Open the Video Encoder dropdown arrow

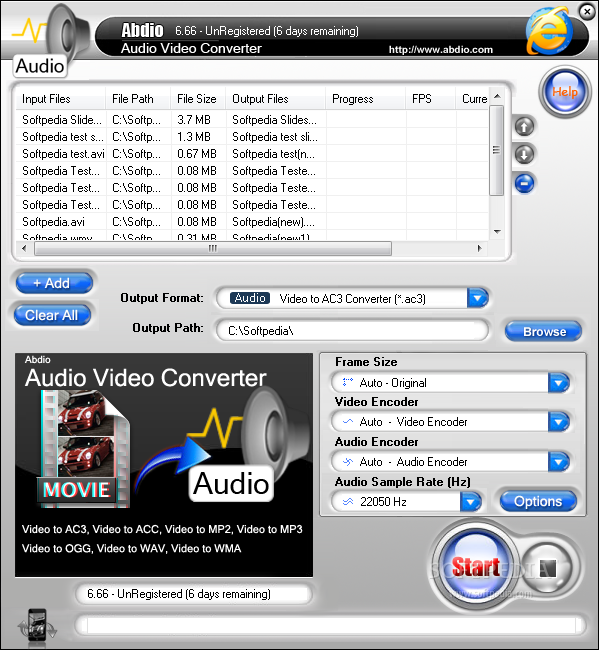tap(558, 422)
